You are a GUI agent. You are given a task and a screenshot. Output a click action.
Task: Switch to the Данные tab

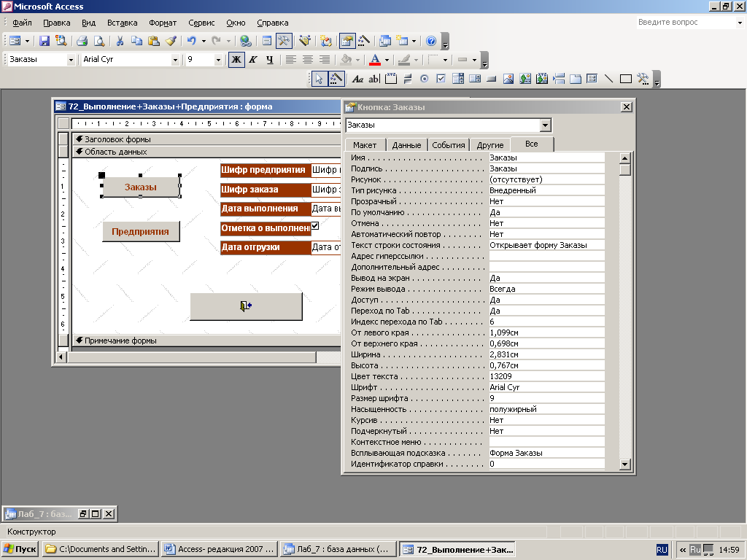[406, 145]
